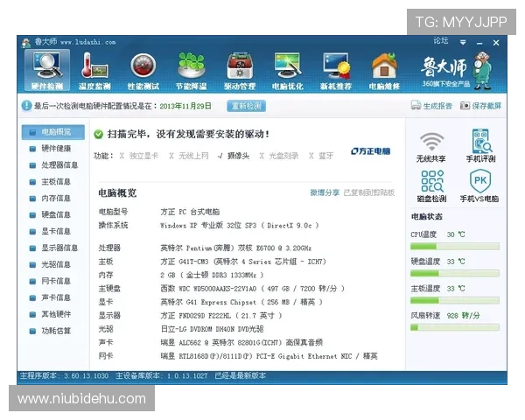Open the title bar dropdown menu arrow
This screenshot has width=525, height=420.
tap(463, 42)
